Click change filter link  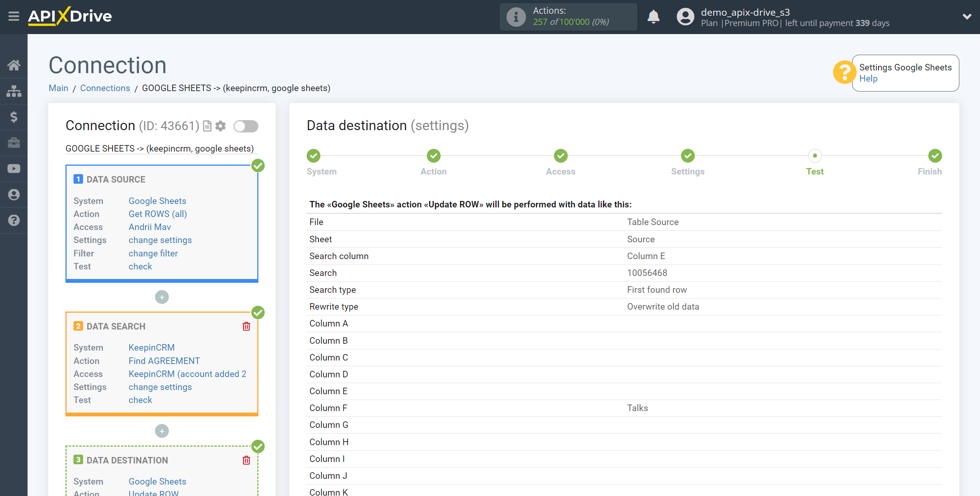coord(153,253)
